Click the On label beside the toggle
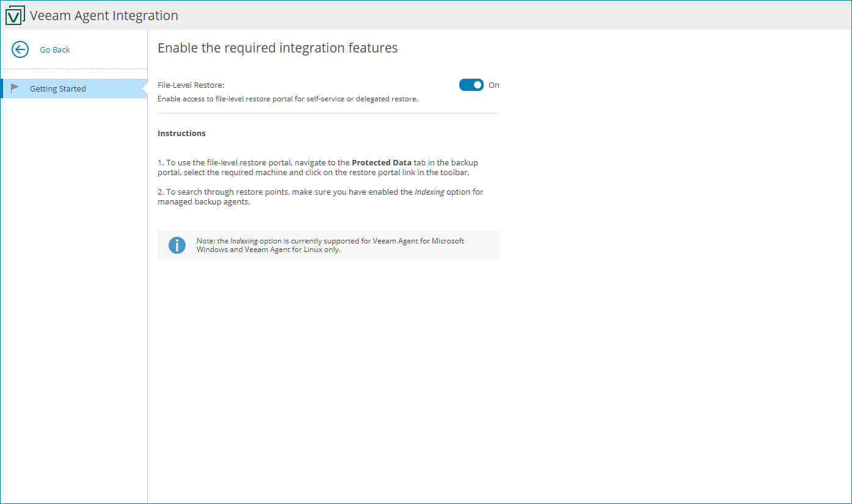The width and height of the screenshot is (852, 504). (x=493, y=85)
